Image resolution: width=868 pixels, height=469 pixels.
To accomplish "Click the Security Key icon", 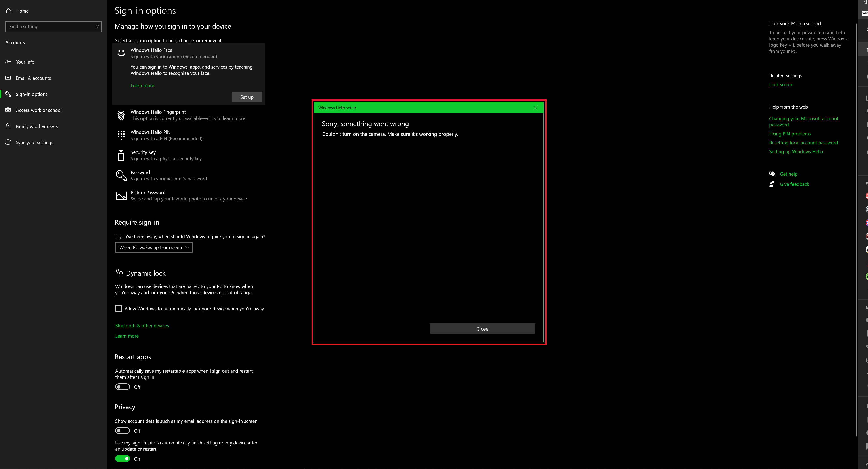I will pyautogui.click(x=121, y=155).
